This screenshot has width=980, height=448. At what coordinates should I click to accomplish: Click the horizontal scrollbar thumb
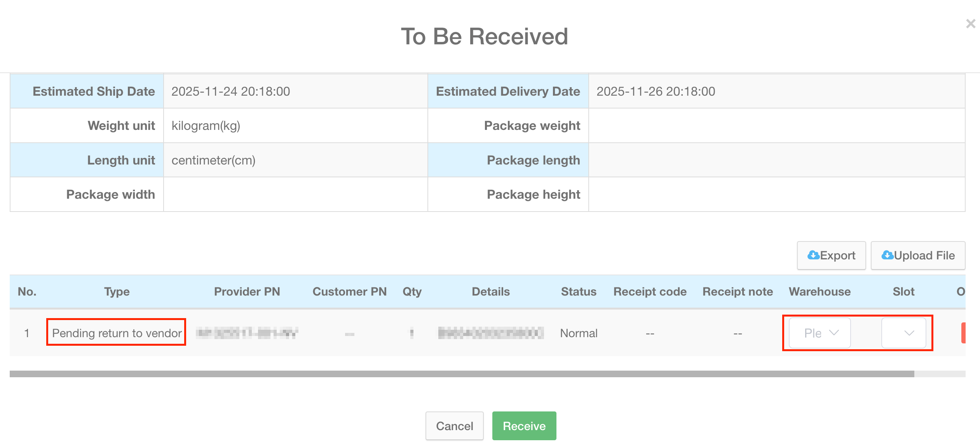tap(462, 374)
